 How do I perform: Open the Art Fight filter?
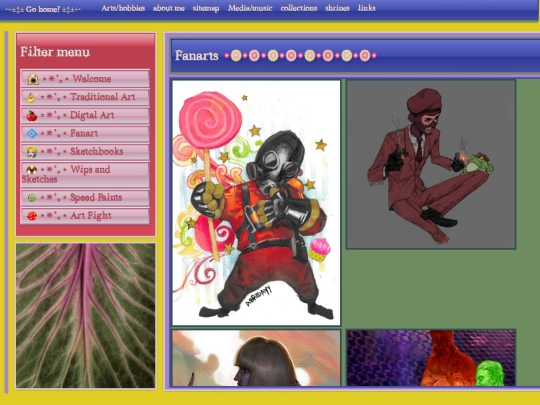[85, 216]
